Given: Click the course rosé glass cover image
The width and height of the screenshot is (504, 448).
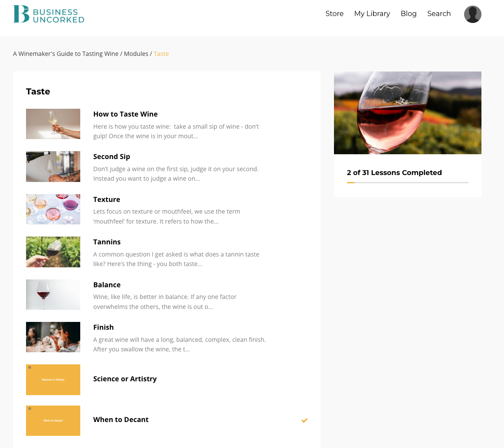Looking at the screenshot, I should 408,113.
